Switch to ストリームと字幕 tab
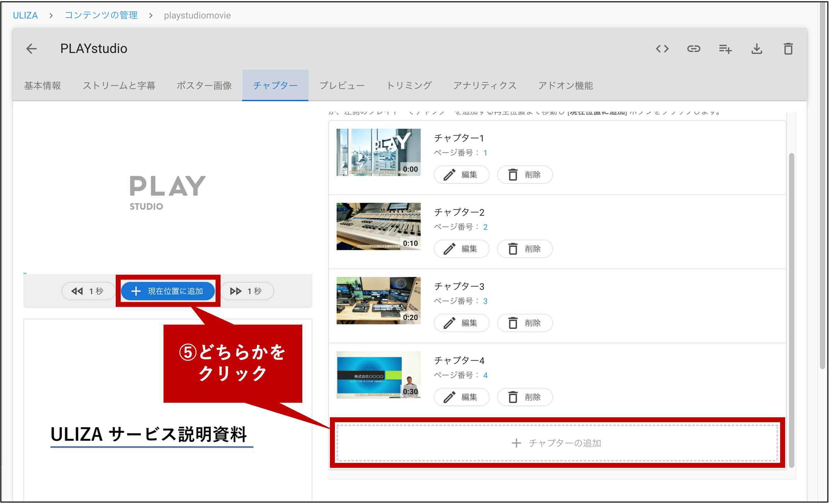Image resolution: width=829 pixels, height=504 pixels. point(119,86)
